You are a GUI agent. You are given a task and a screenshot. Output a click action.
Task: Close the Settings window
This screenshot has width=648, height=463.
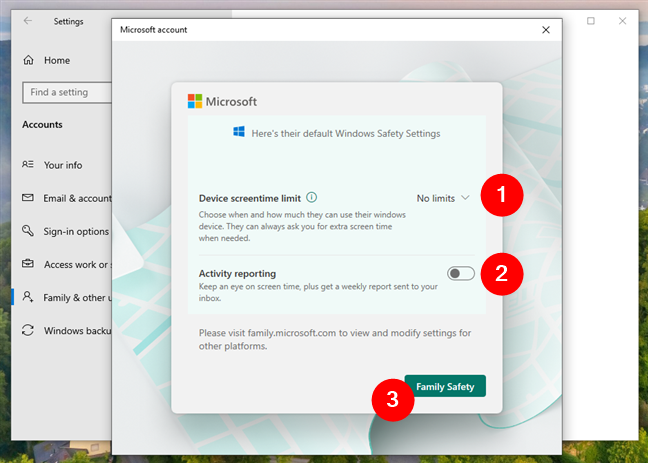[x=622, y=21]
